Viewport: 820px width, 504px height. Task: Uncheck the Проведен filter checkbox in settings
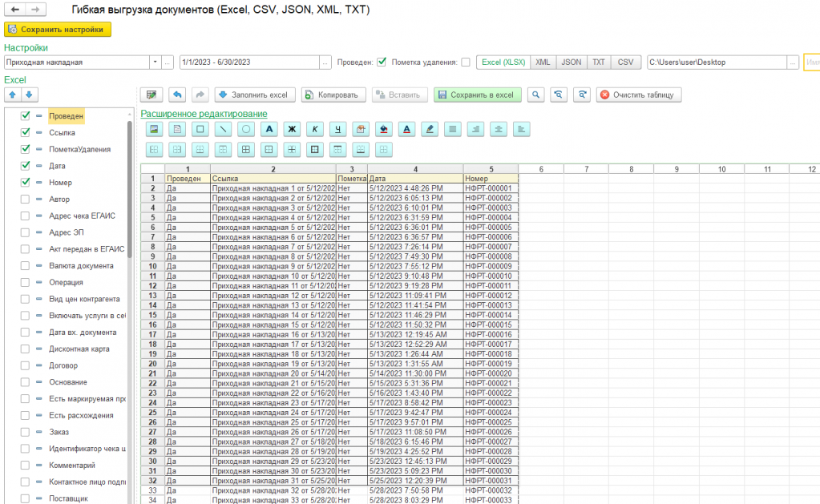coord(382,62)
